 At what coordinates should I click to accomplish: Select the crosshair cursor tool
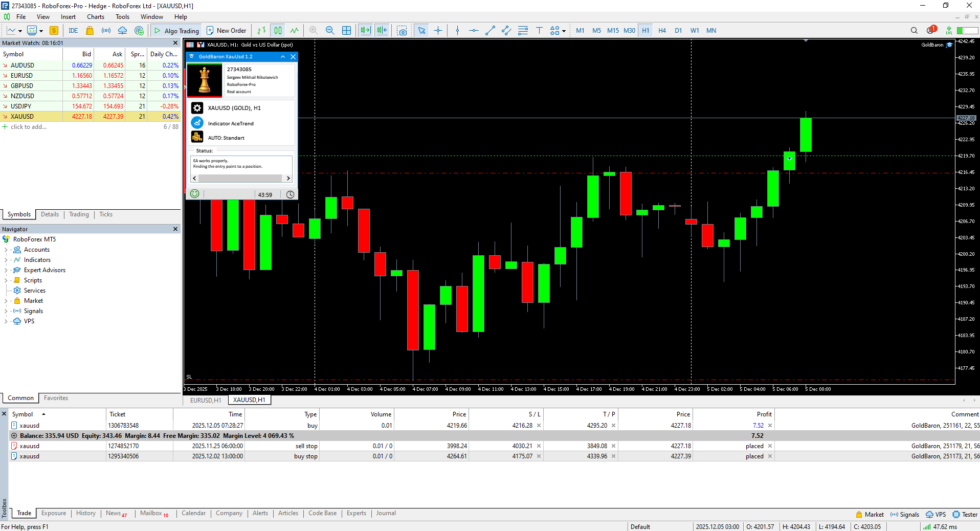[x=438, y=31]
